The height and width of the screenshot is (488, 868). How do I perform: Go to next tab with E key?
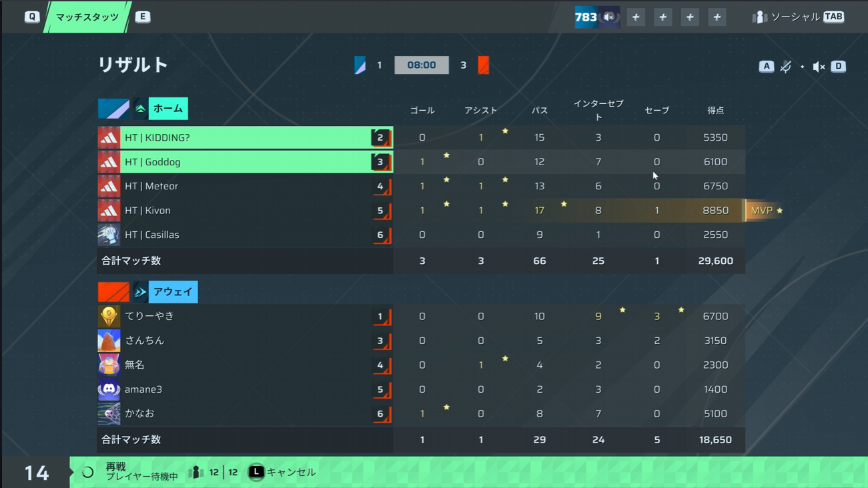point(143,17)
